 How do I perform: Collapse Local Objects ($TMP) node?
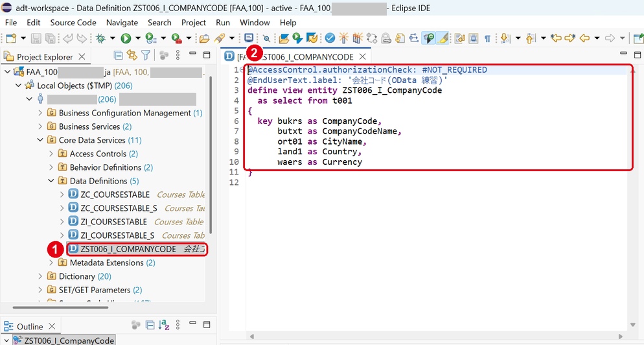pos(18,86)
